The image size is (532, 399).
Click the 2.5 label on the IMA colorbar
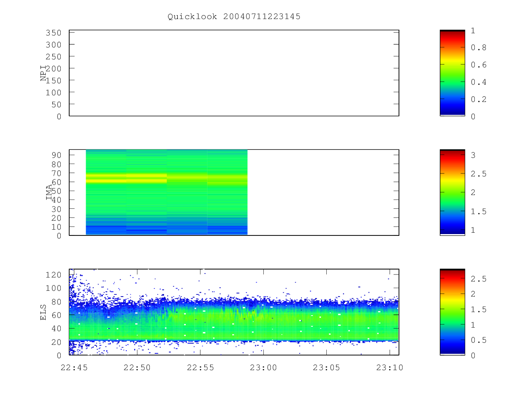coord(478,174)
